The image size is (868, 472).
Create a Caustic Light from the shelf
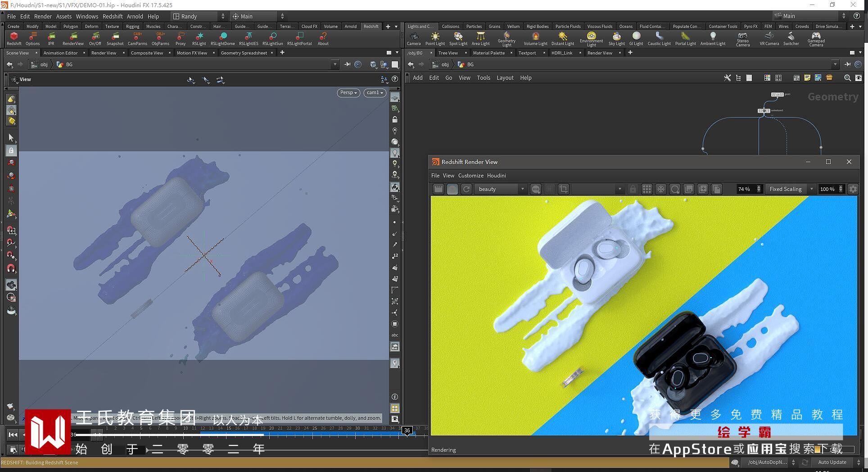(659, 39)
